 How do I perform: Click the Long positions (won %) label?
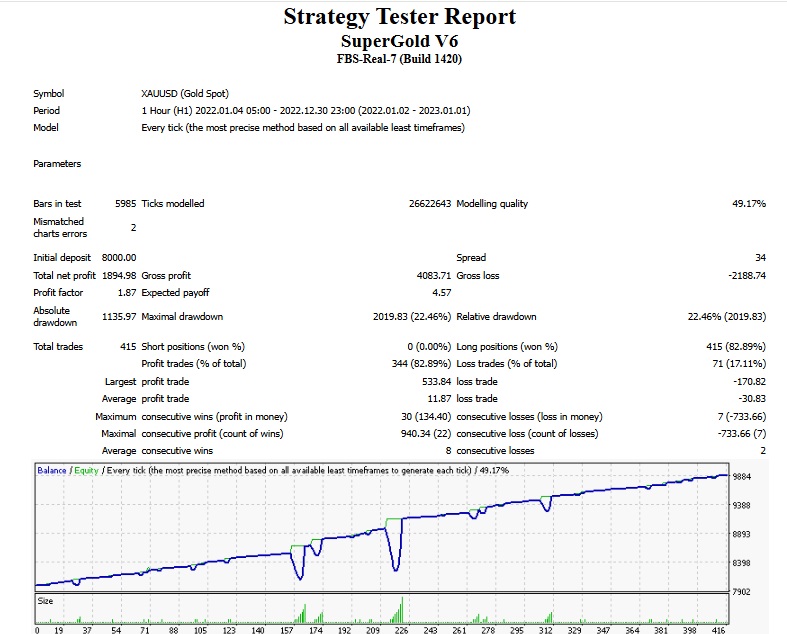coord(507,346)
